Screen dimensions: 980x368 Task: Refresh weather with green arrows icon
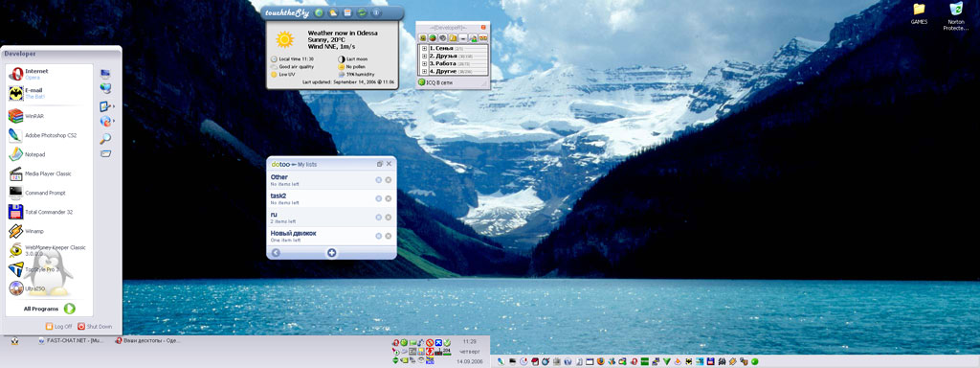pos(362,12)
